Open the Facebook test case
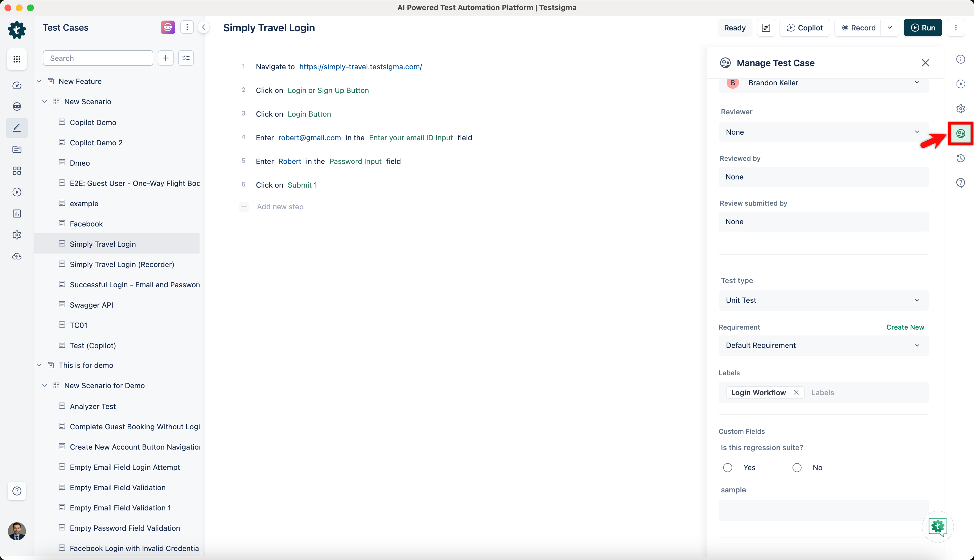 click(86, 223)
